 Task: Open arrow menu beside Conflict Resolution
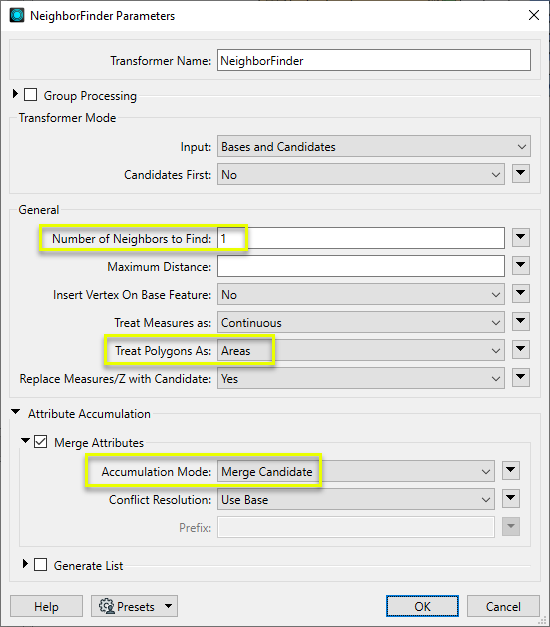point(511,499)
